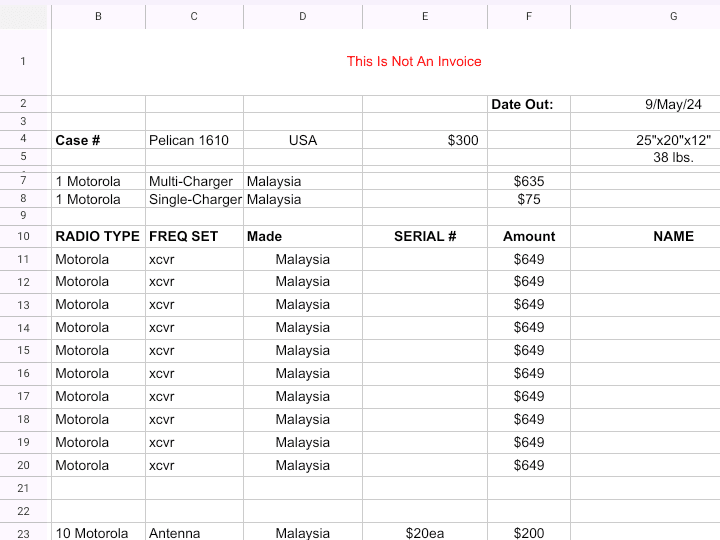Viewport: 720px width, 540px height.
Task: Click the 'Case #' cell
Action: (98, 140)
